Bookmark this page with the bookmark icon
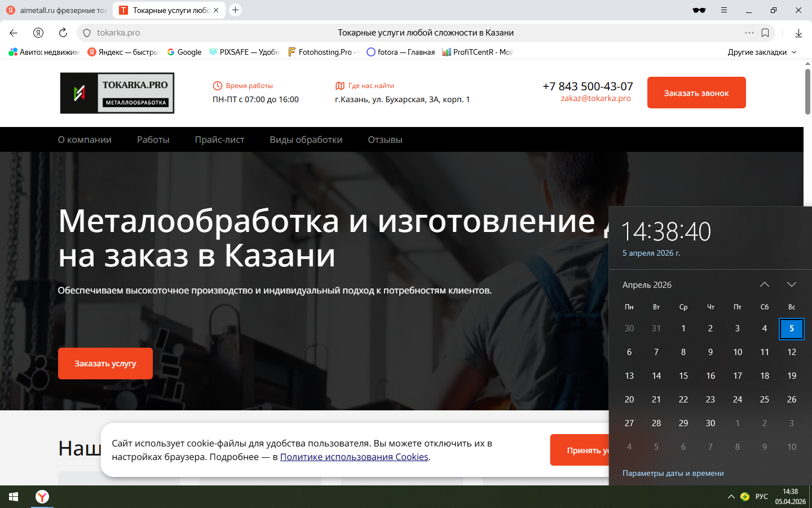Viewport: 812px width, 508px height. point(765,33)
